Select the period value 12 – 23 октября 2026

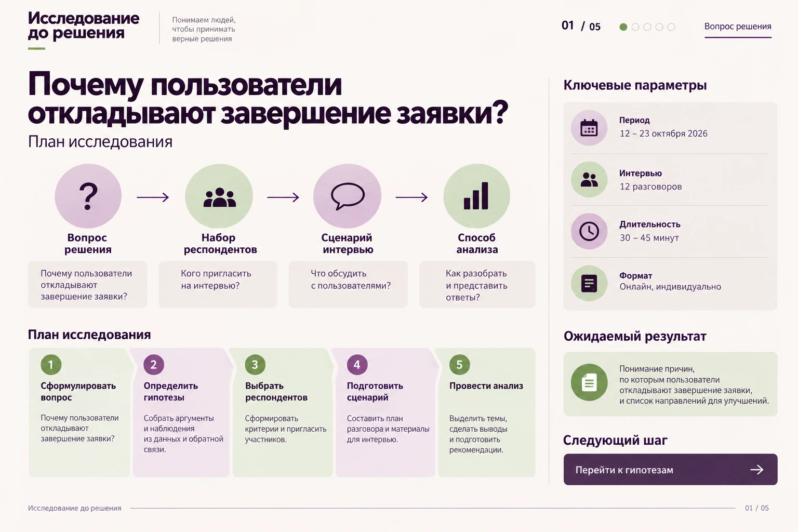click(663, 134)
